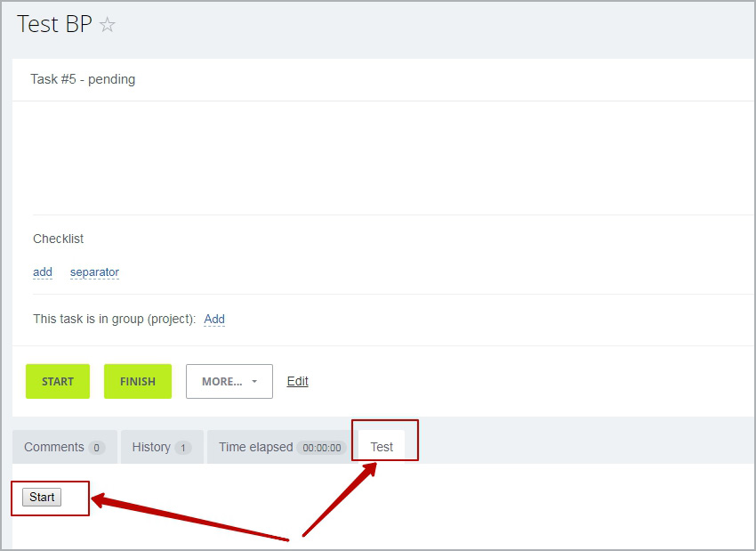Screen dimensions: 756x551
Task: Open the Time elapsed tab
Action: [280, 447]
